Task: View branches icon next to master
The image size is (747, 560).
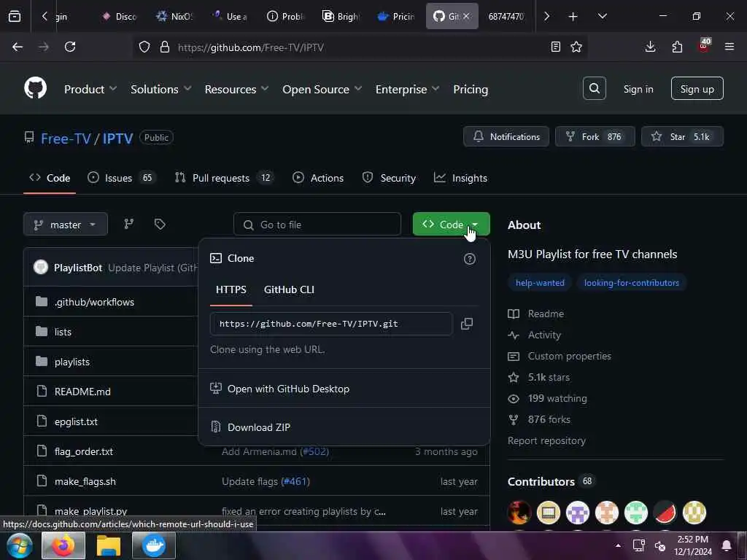Action: [x=128, y=225]
